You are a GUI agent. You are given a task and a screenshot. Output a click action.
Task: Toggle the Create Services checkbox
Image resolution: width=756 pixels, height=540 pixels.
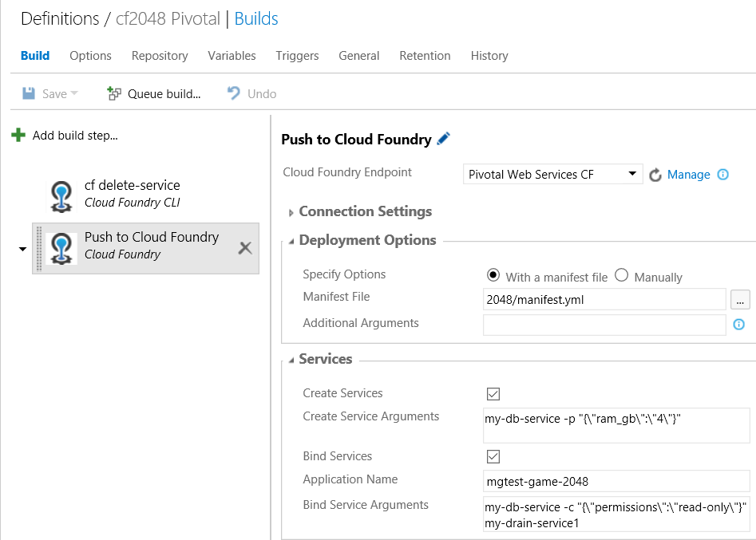[493, 394]
